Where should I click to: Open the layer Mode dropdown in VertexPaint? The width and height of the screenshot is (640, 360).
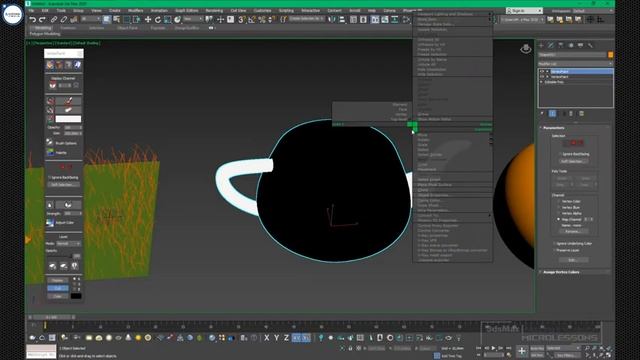point(69,244)
